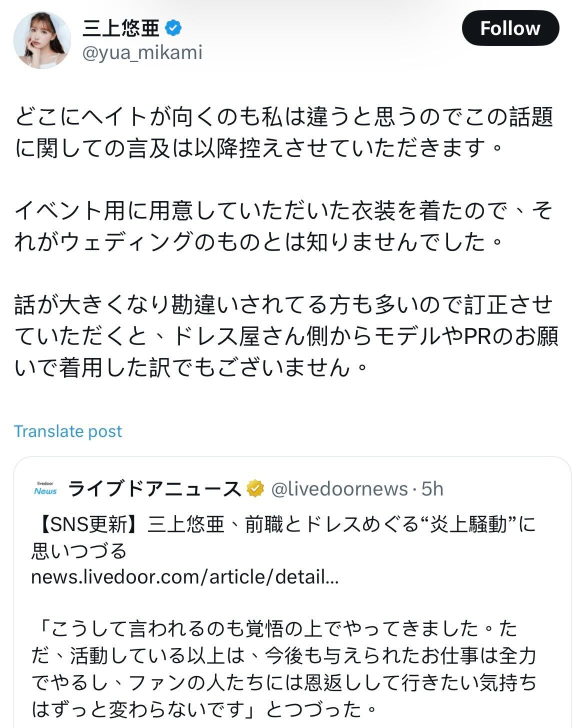Viewport: 585px width, 728px height.
Task: Open the quoted post body text starting 「こうして
Action: [x=283, y=668]
